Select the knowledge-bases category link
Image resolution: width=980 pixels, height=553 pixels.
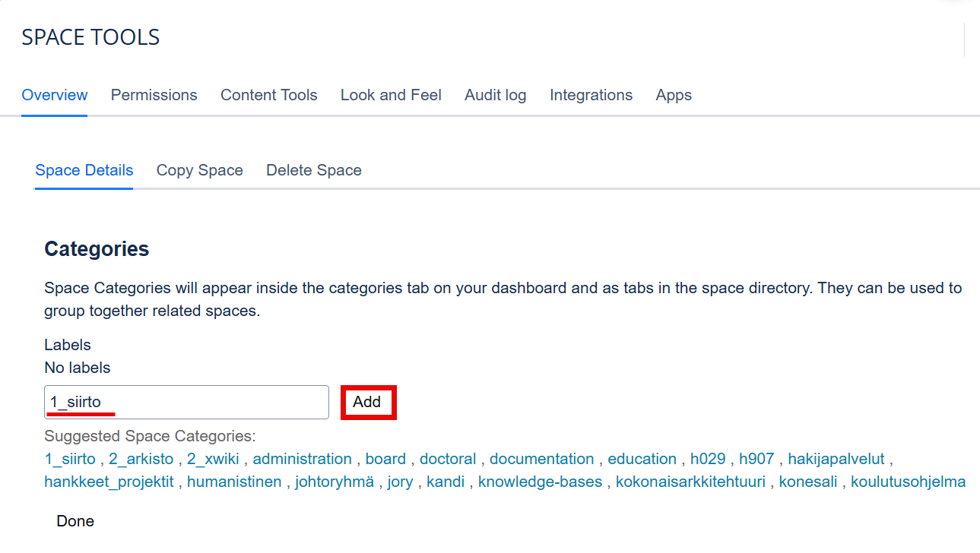540,482
